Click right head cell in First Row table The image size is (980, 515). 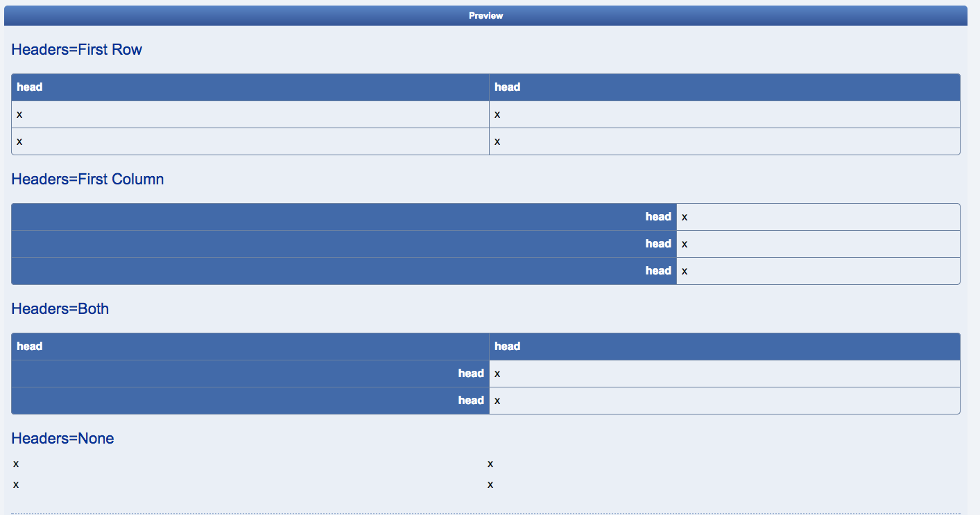click(724, 87)
